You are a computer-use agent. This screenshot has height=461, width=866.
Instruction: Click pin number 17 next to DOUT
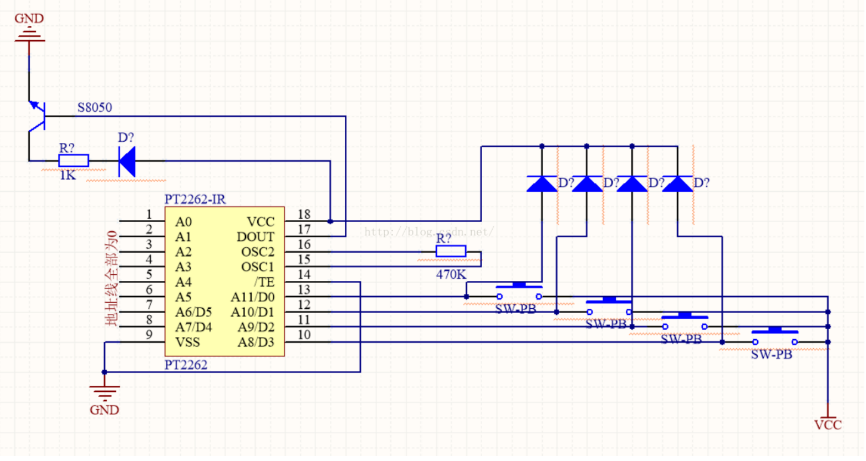click(304, 229)
